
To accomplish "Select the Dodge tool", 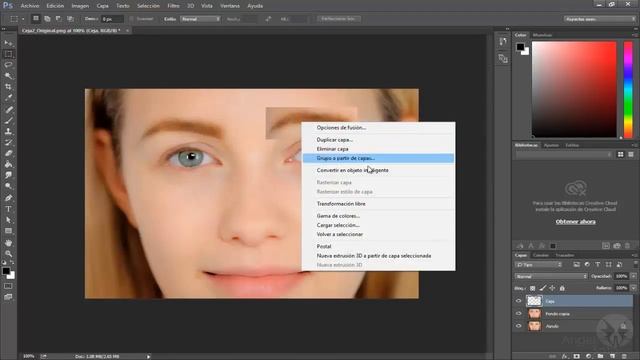I will click(x=8, y=186).
